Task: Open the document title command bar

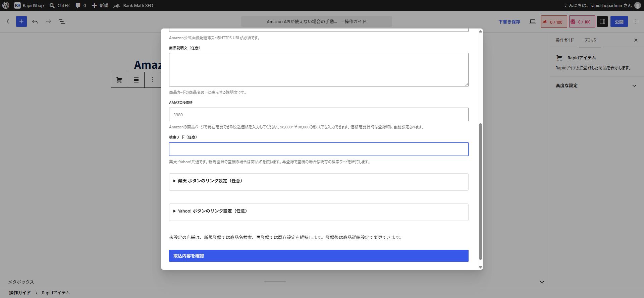Action: (x=316, y=21)
